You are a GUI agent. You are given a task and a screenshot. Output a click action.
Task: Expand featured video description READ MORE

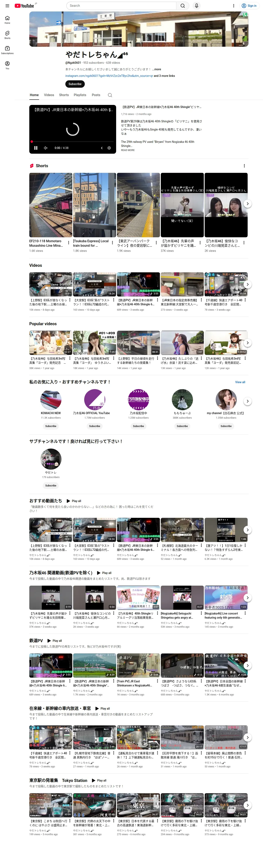pos(128,150)
